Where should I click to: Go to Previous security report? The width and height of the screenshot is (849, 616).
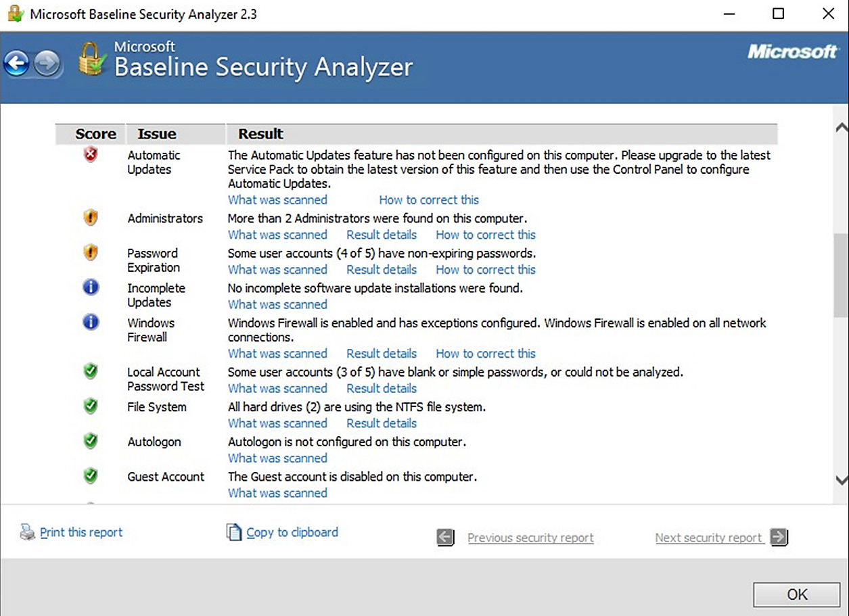point(530,538)
